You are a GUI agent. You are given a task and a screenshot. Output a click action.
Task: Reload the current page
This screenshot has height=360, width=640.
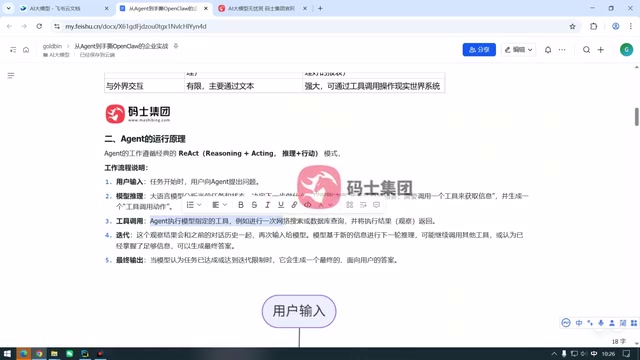[39, 27]
